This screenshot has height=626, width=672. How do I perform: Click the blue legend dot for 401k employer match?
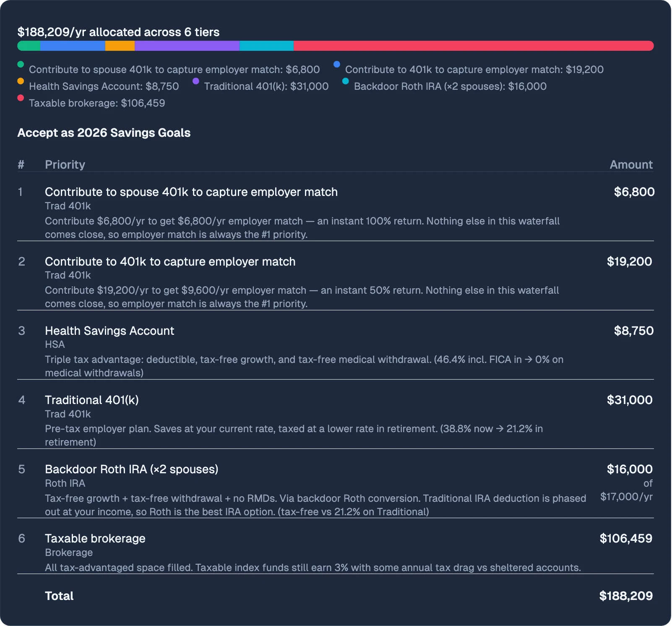coord(337,65)
